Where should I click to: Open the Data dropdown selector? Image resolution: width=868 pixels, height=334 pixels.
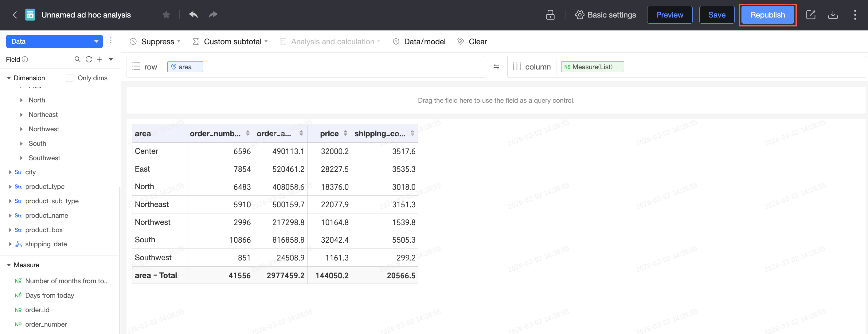[x=54, y=41]
